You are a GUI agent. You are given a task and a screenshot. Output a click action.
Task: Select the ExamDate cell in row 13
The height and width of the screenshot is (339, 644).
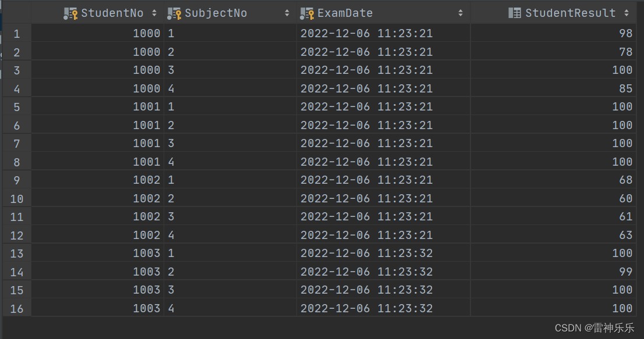pyautogui.click(x=366, y=253)
